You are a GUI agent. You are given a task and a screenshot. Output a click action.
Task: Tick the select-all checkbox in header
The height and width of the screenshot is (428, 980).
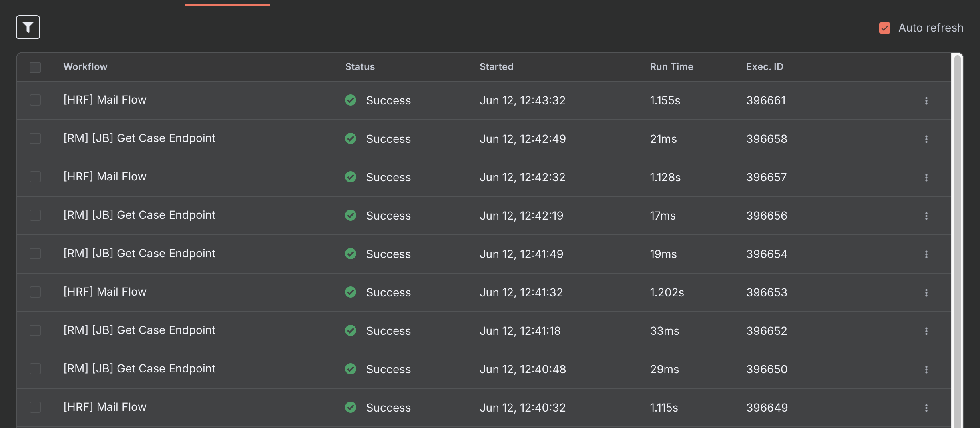point(35,67)
